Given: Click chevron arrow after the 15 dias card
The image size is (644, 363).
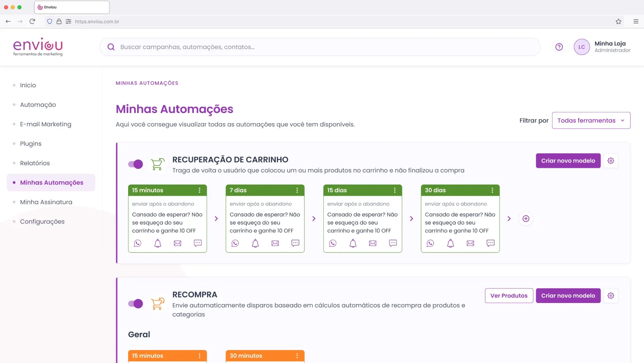Looking at the screenshot, I should [411, 219].
